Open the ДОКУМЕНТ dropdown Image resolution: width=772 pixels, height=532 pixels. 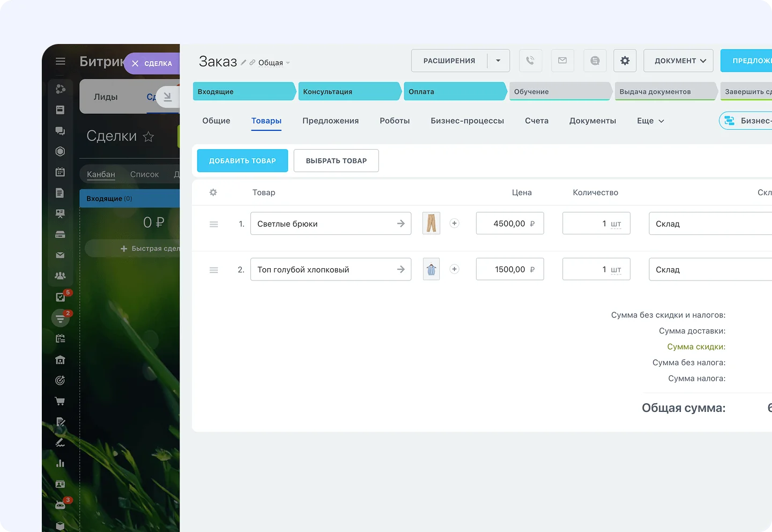[x=679, y=61]
